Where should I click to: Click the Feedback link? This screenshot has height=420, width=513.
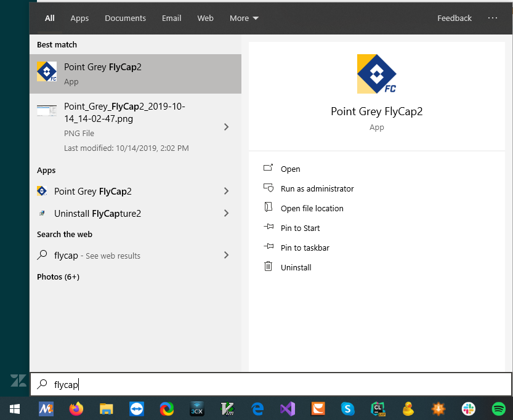454,18
